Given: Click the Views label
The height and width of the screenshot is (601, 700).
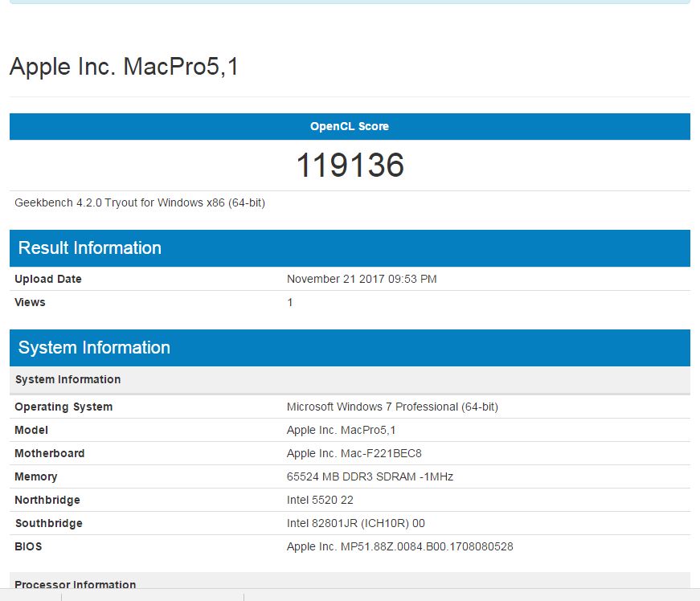Looking at the screenshot, I should pos(30,302).
